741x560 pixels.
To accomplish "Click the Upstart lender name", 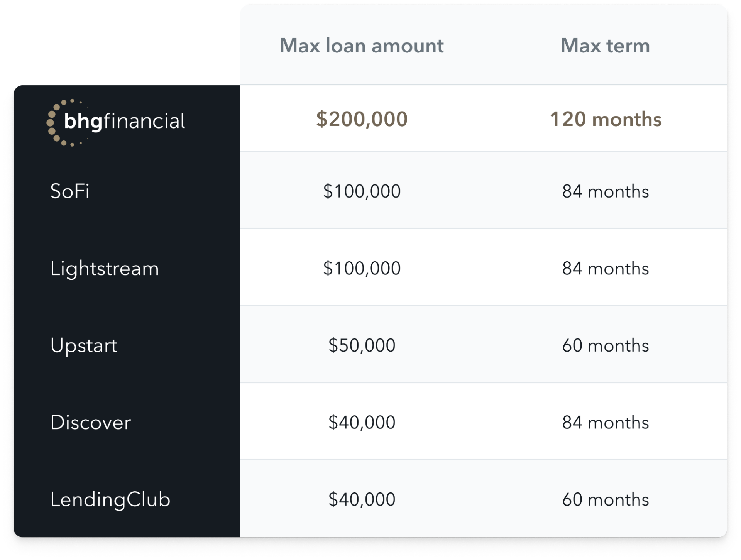I will pyautogui.click(x=84, y=345).
